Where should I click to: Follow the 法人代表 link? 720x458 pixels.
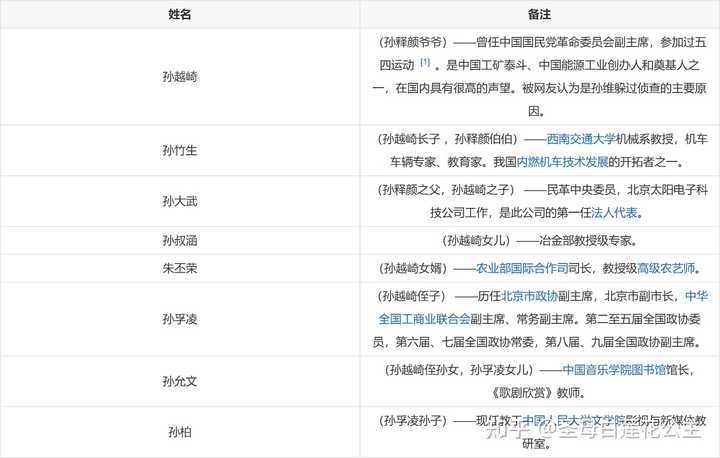click(614, 213)
